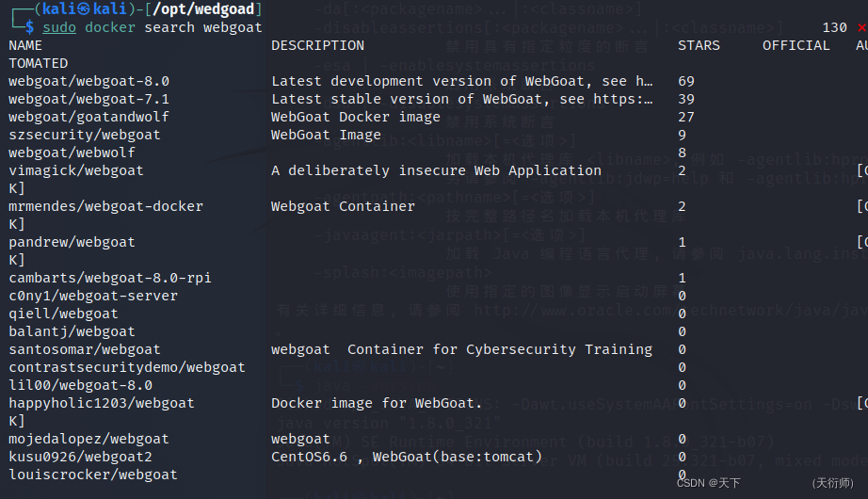Select balantj/webgoat image name

[72, 331]
